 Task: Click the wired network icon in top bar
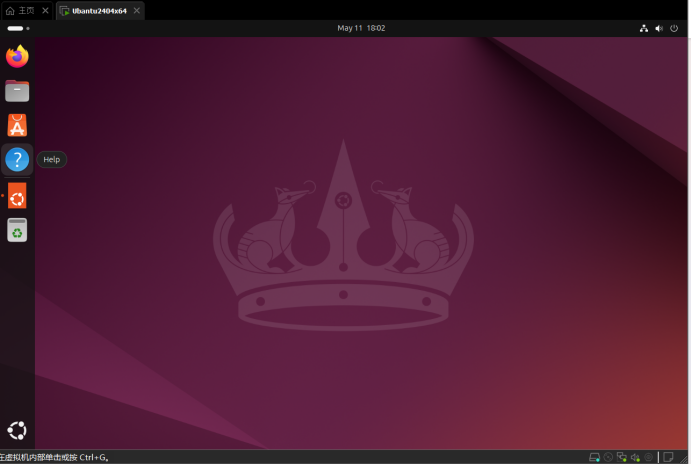click(644, 28)
